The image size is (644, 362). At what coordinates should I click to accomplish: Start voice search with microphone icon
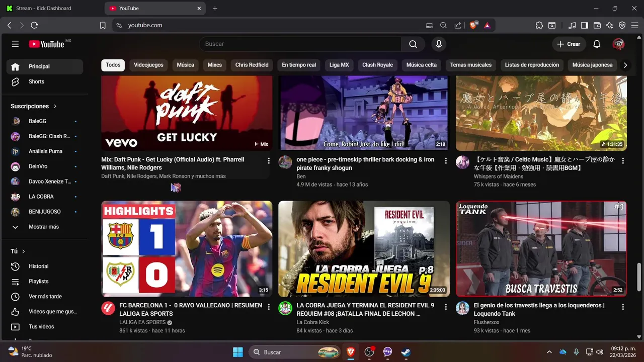439,44
